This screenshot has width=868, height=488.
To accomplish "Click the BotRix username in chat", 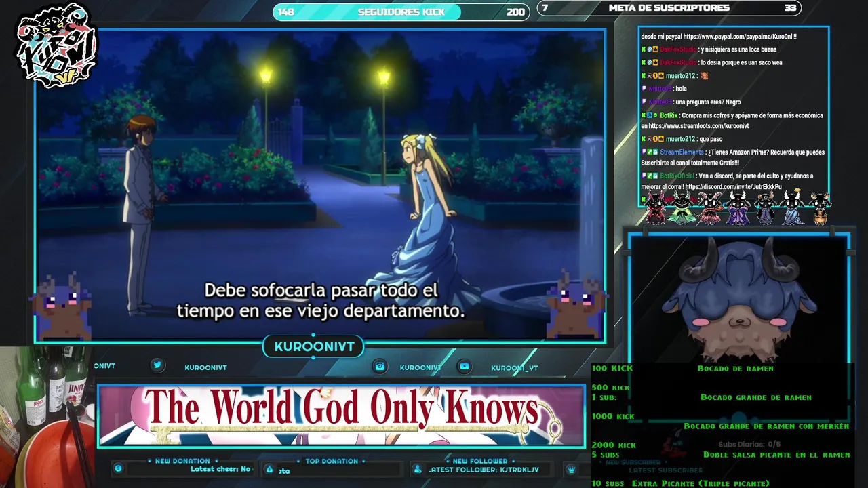I will (669, 115).
